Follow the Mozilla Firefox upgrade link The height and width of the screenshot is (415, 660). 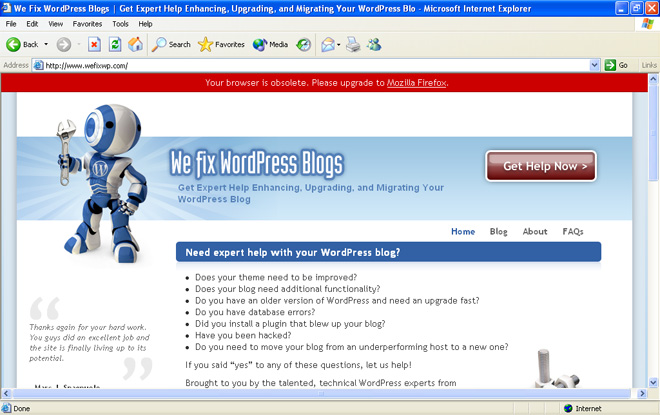pyautogui.click(x=416, y=83)
